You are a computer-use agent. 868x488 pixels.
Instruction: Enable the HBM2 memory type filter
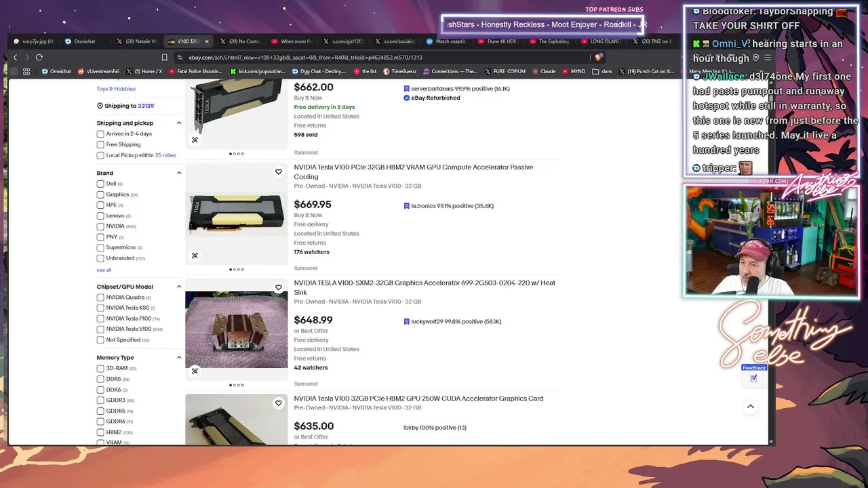(100, 432)
